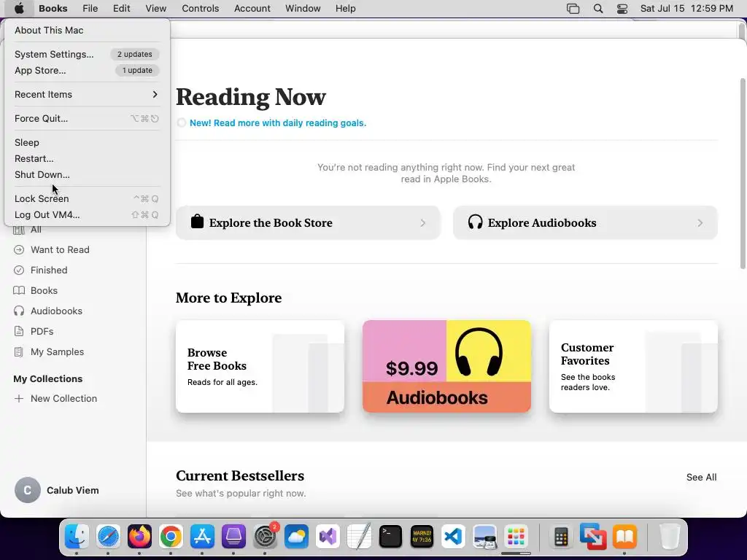
Task: Open VMware Fusion dock icon
Action: click(592, 537)
